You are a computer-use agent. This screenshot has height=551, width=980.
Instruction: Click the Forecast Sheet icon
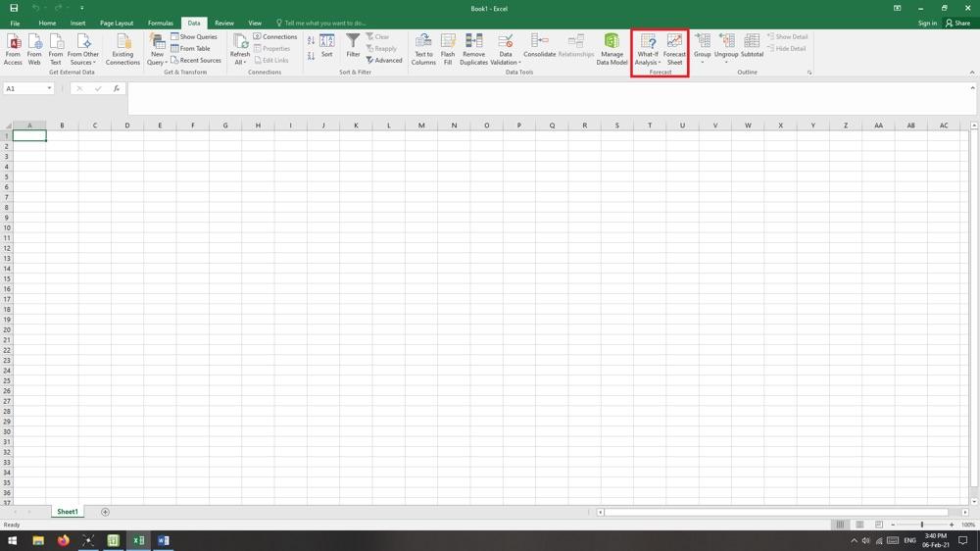click(x=674, y=49)
